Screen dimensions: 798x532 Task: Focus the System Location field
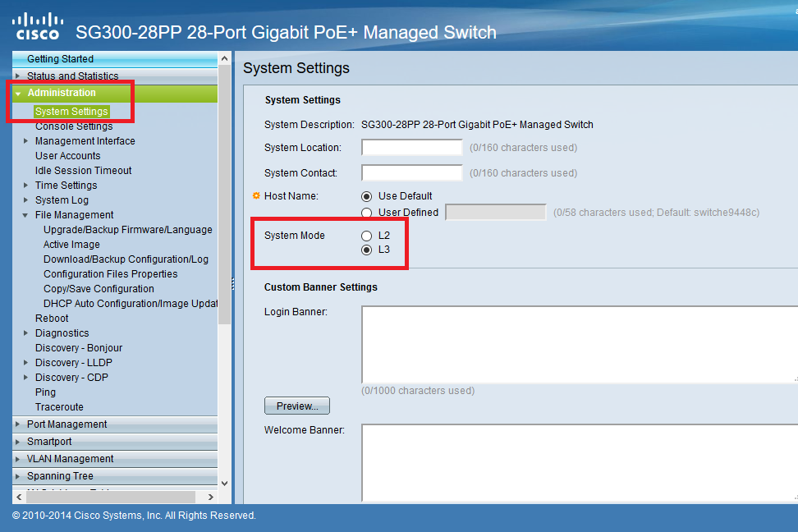point(411,148)
